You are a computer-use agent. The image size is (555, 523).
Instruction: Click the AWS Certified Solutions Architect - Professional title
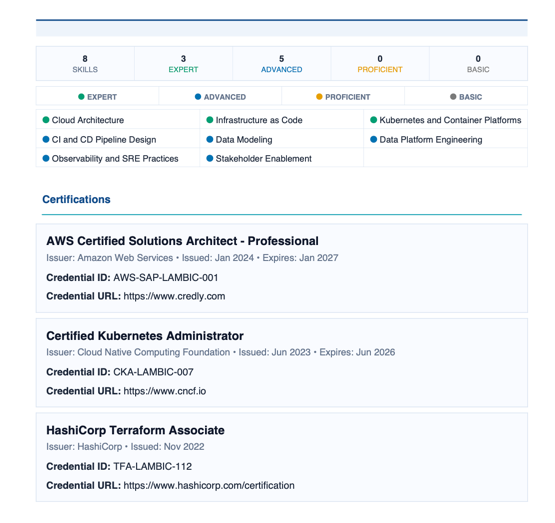pyautogui.click(x=182, y=241)
